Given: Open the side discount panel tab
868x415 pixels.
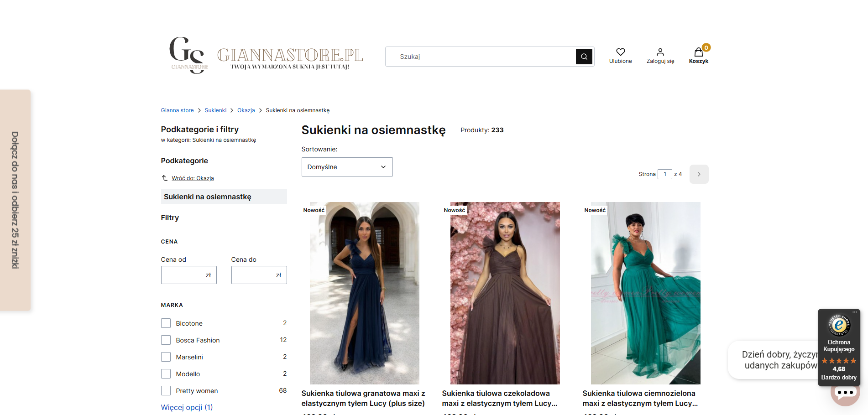Looking at the screenshot, I should click(15, 200).
